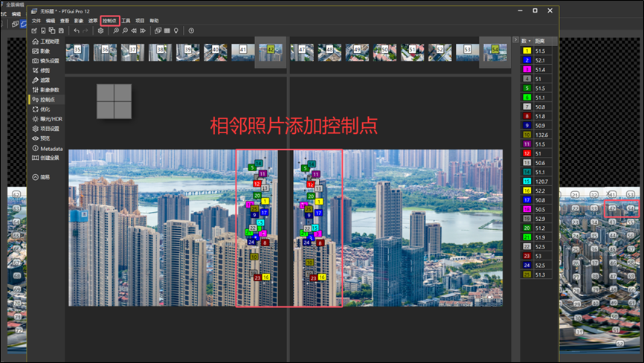Image resolution: width=644 pixels, height=363 pixels.
Task: Click the pin-shaped toolbar icon
Action: [176, 30]
